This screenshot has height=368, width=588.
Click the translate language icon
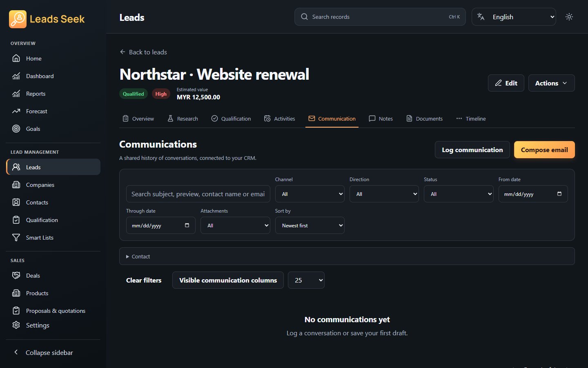[481, 17]
